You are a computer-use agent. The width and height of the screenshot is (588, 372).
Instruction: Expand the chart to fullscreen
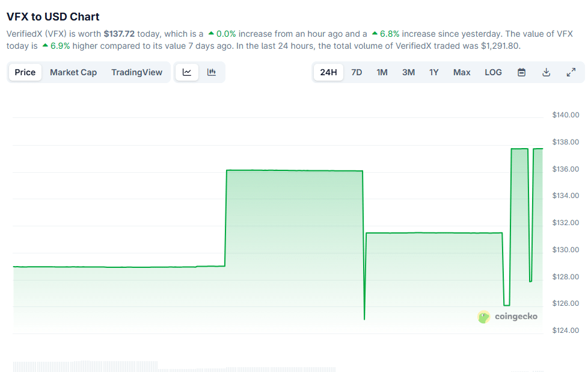(x=571, y=72)
